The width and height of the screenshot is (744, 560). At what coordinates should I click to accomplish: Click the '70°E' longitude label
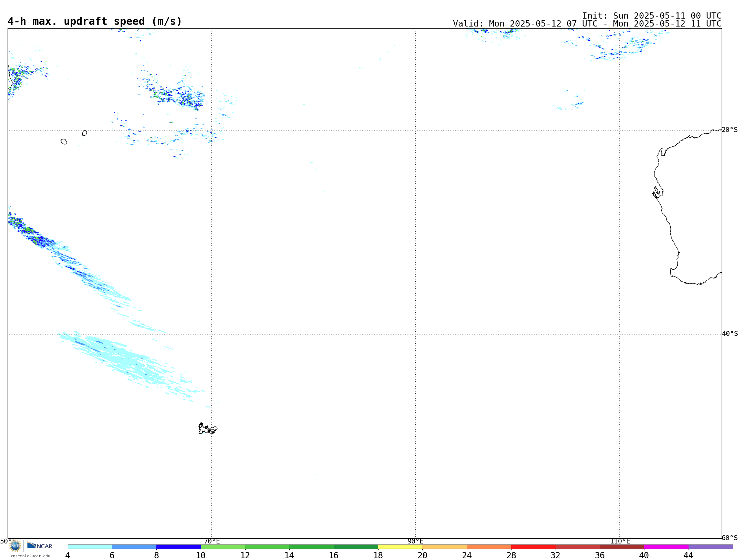pos(212,541)
